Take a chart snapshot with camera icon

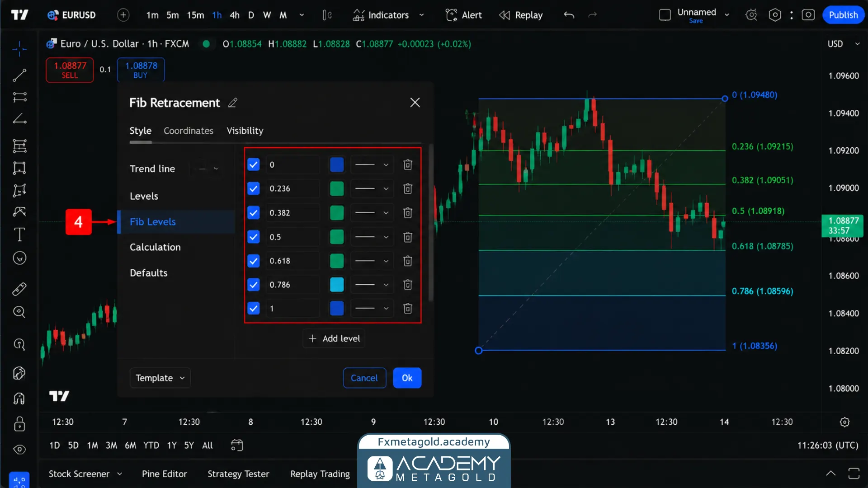point(808,15)
